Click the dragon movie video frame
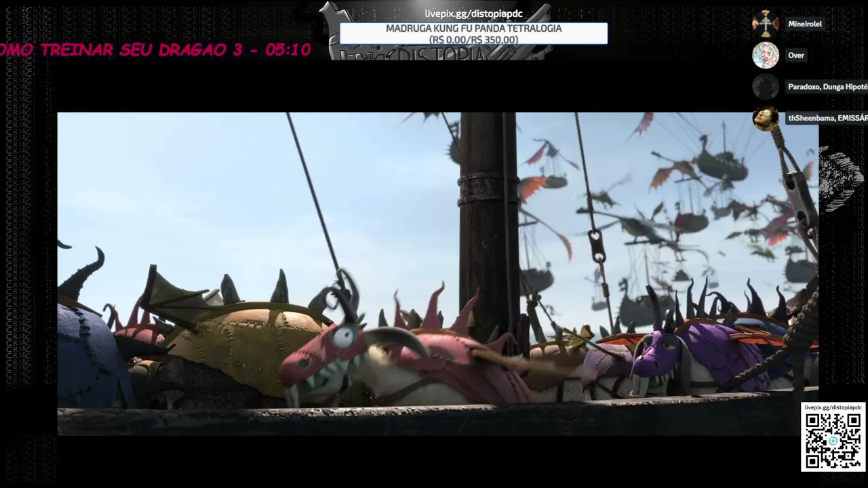This screenshot has height=488, width=868. click(437, 274)
